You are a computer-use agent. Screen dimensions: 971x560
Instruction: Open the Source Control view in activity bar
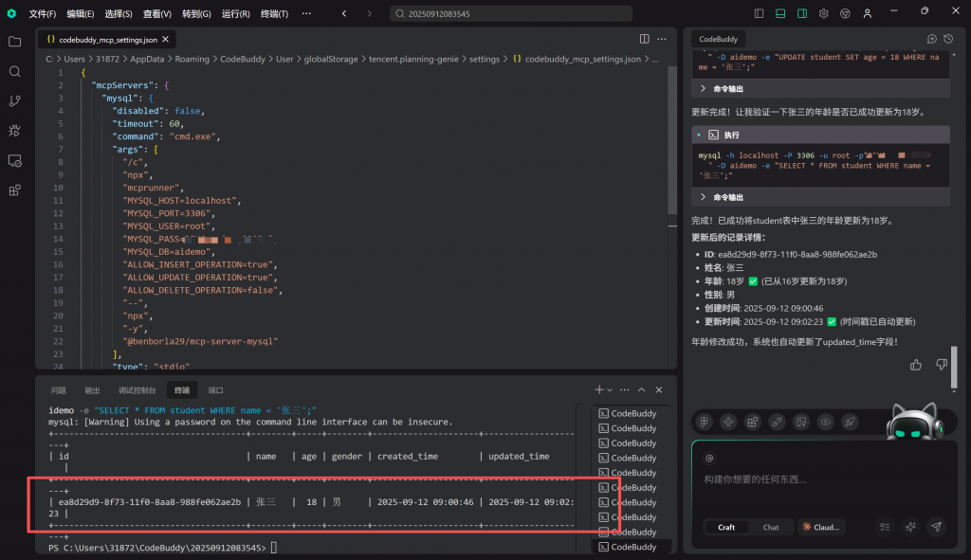click(14, 101)
